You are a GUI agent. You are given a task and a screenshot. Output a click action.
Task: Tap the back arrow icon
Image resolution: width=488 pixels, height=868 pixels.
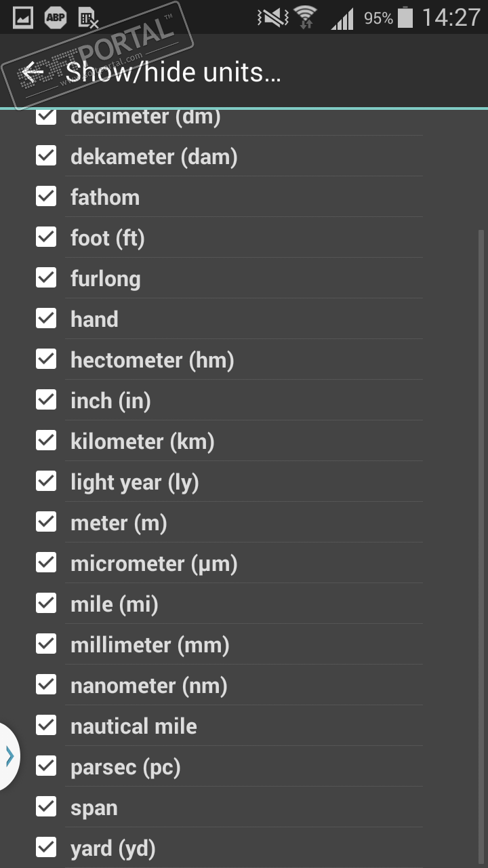pos(32,72)
